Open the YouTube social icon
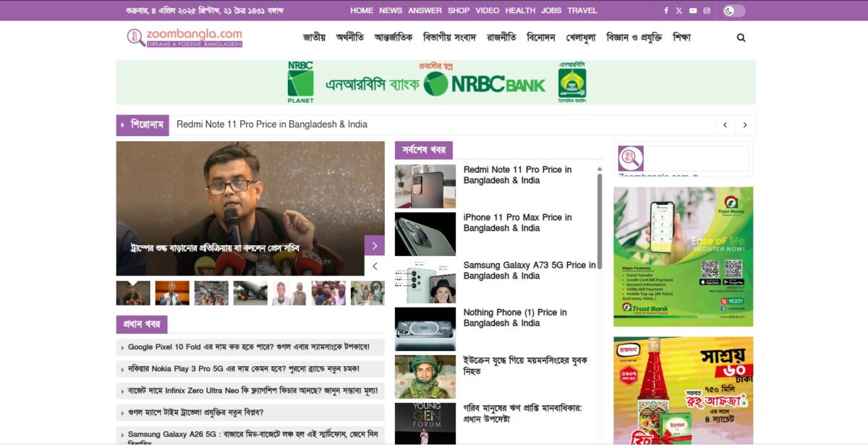This screenshot has height=445, width=868. (x=693, y=11)
